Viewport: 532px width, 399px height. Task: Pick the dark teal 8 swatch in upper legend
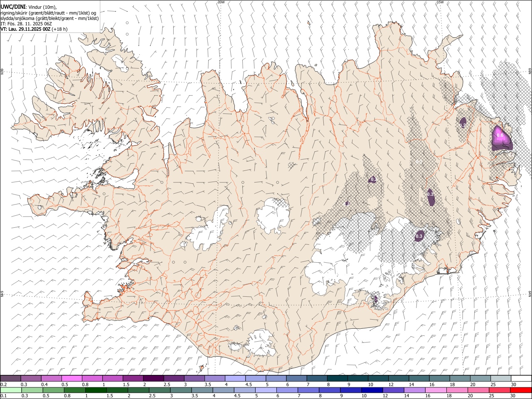coord(337,379)
